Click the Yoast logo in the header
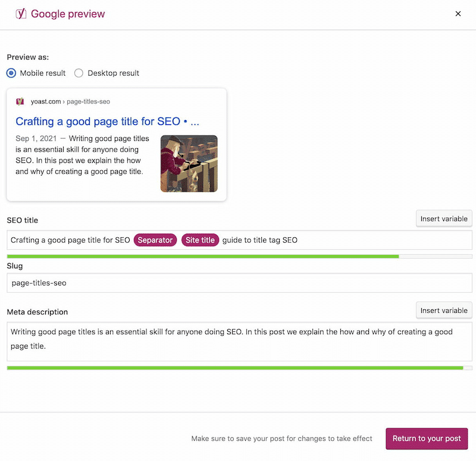 pos(21,13)
